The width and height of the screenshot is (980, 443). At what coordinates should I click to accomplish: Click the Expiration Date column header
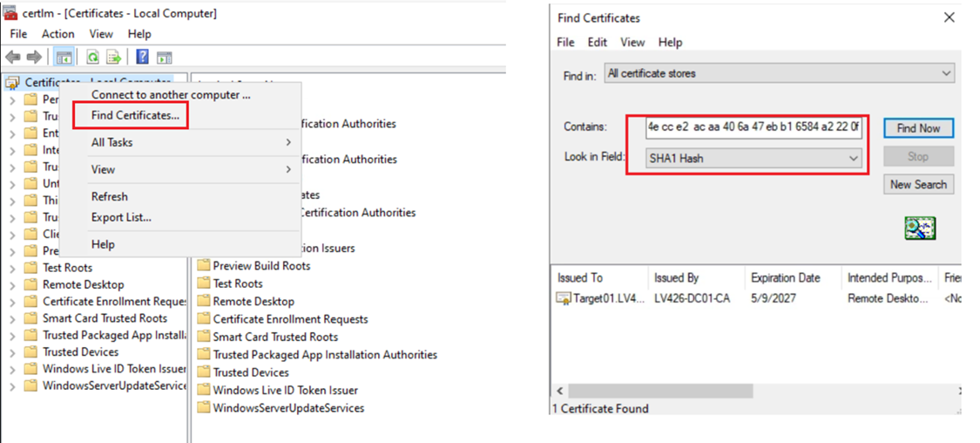(x=785, y=278)
